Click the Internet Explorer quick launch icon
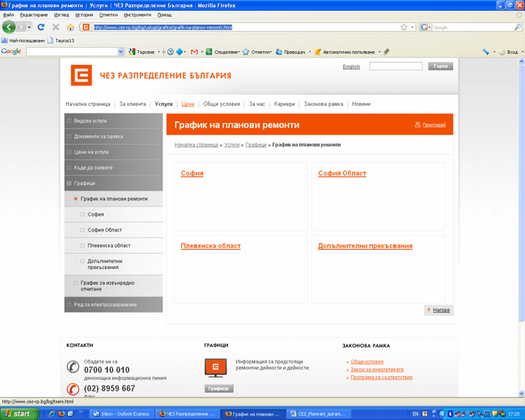The width and height of the screenshot is (525, 420). coord(52,414)
